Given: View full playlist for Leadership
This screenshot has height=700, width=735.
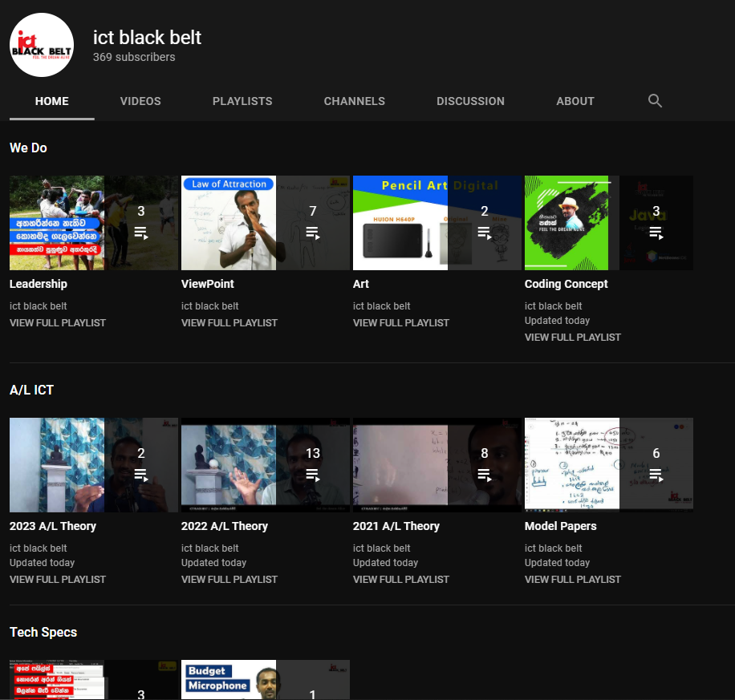Looking at the screenshot, I should click(58, 323).
